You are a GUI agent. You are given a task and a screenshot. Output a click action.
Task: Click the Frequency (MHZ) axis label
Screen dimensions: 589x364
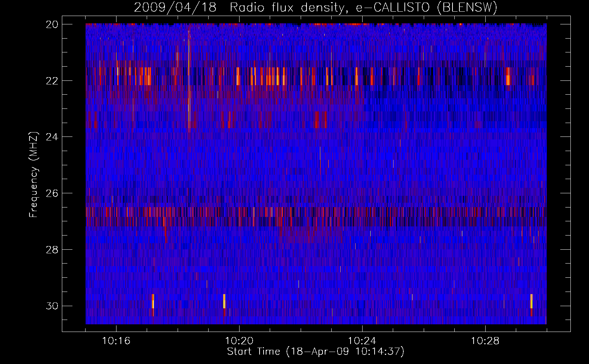click(33, 174)
